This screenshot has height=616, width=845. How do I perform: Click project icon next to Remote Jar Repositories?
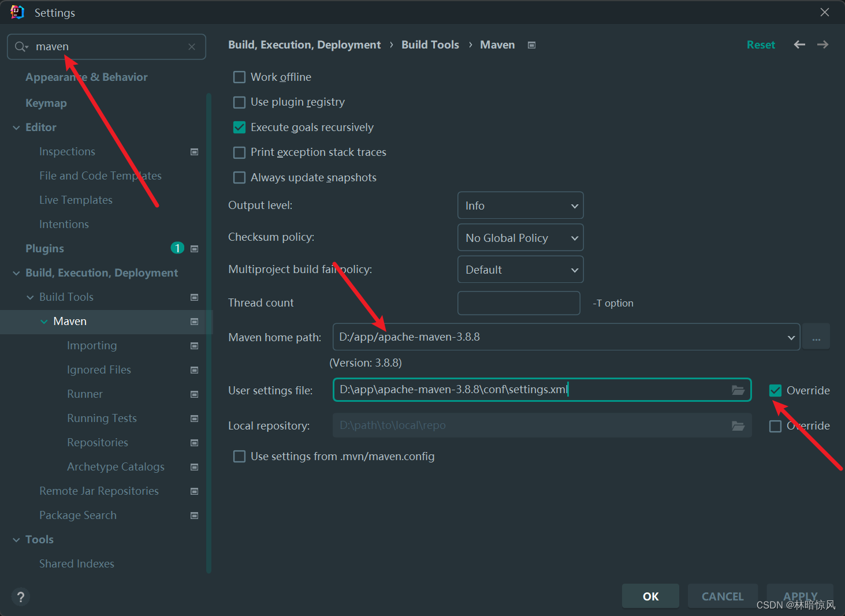pos(195,491)
